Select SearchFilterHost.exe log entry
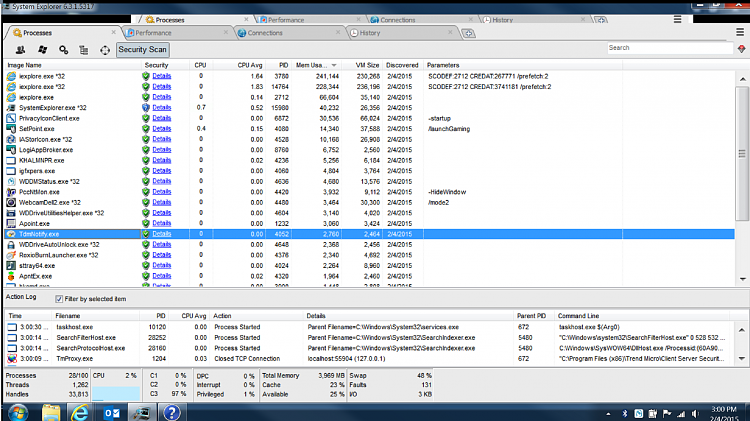 (368, 338)
